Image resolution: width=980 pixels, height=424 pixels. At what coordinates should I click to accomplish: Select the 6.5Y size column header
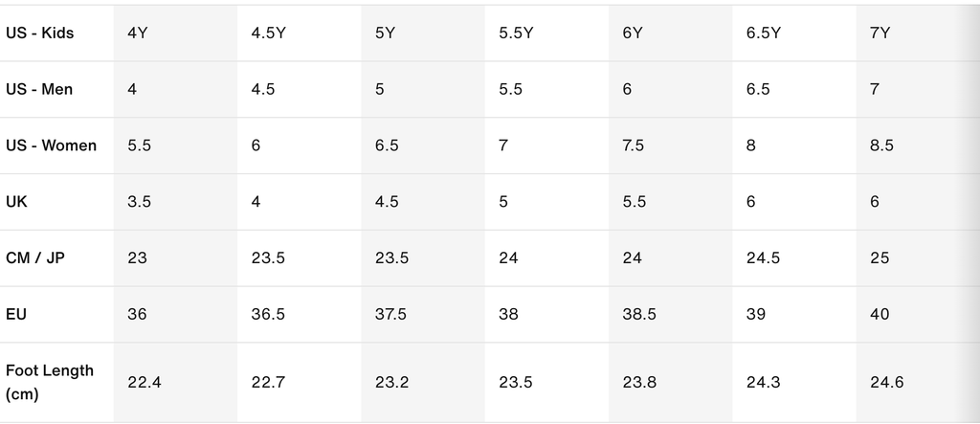click(764, 33)
